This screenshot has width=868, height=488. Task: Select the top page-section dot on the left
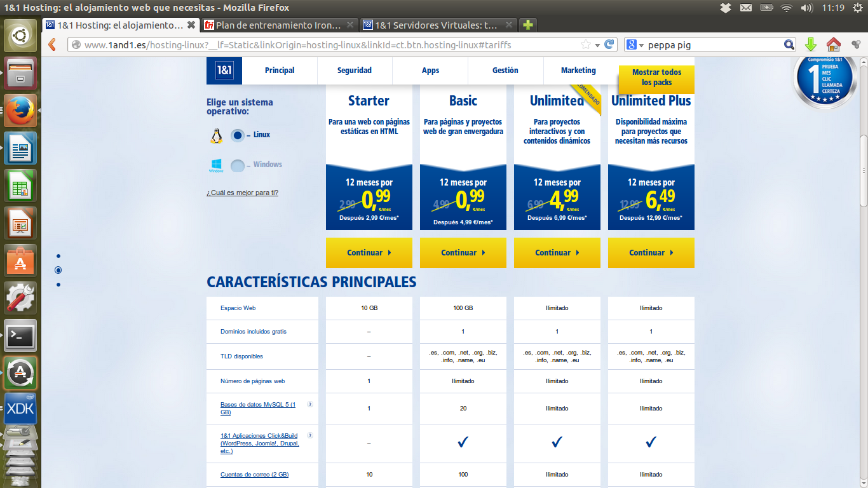(58, 255)
